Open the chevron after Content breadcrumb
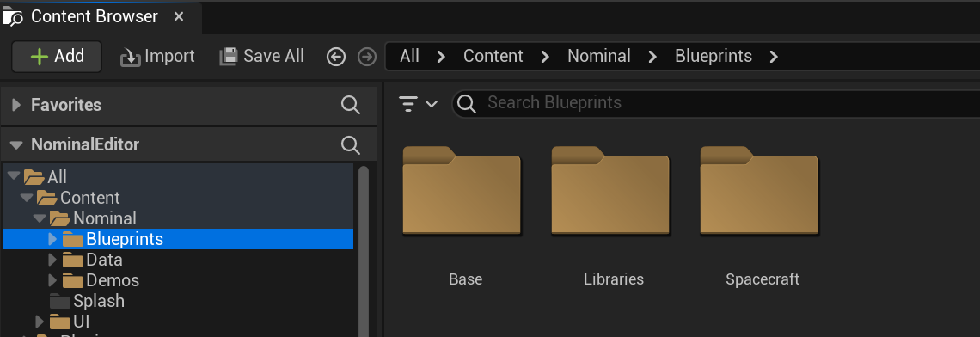 click(x=545, y=57)
